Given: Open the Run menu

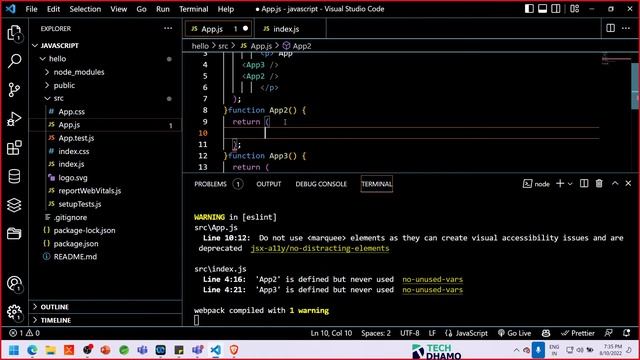Looking at the screenshot, I should 162,9.
